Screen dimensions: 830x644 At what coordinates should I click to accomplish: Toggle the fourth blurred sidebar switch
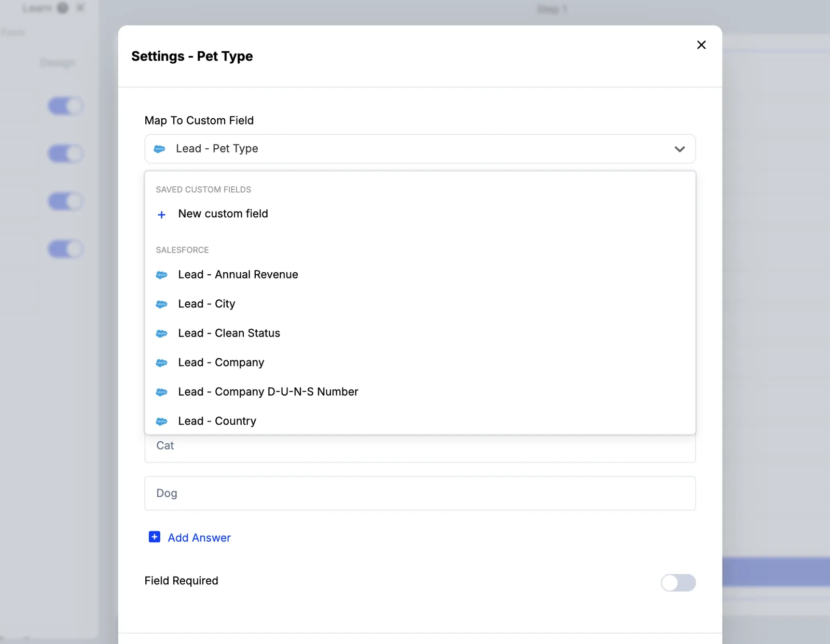coord(66,249)
